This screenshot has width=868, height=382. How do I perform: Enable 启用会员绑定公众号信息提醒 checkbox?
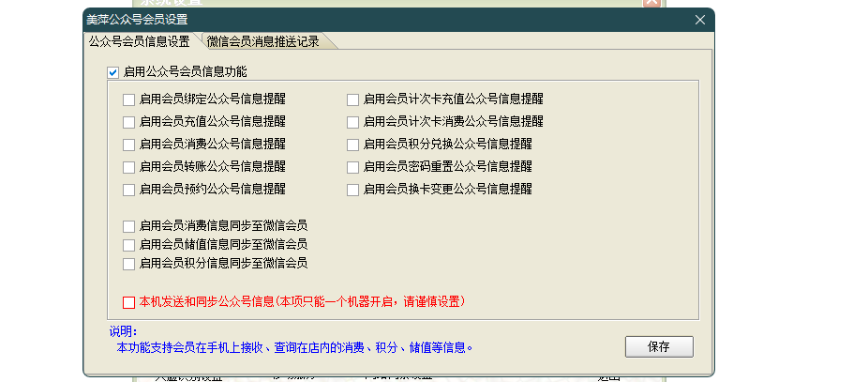pyautogui.click(x=128, y=99)
